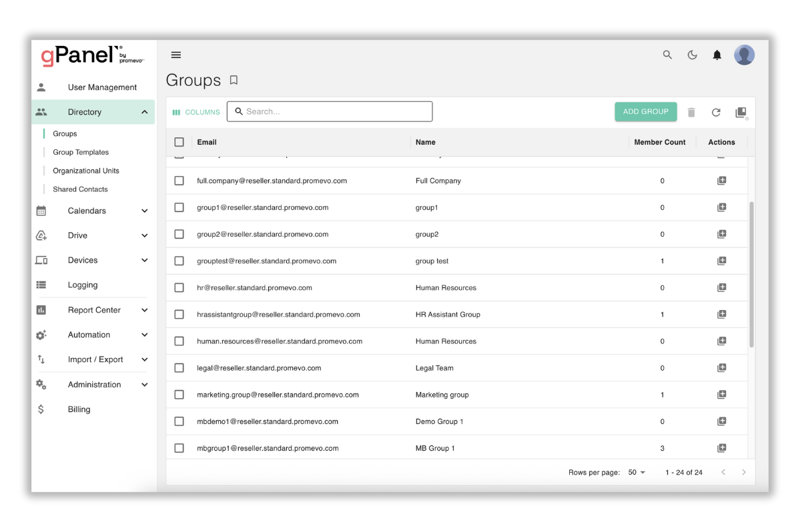Open the rows per page dropdown
This screenshot has width=800, height=532.
pos(637,473)
